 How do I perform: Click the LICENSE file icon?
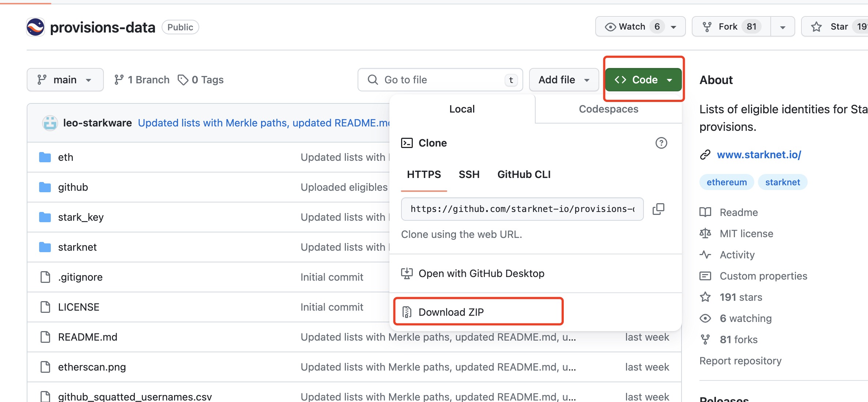[45, 307]
